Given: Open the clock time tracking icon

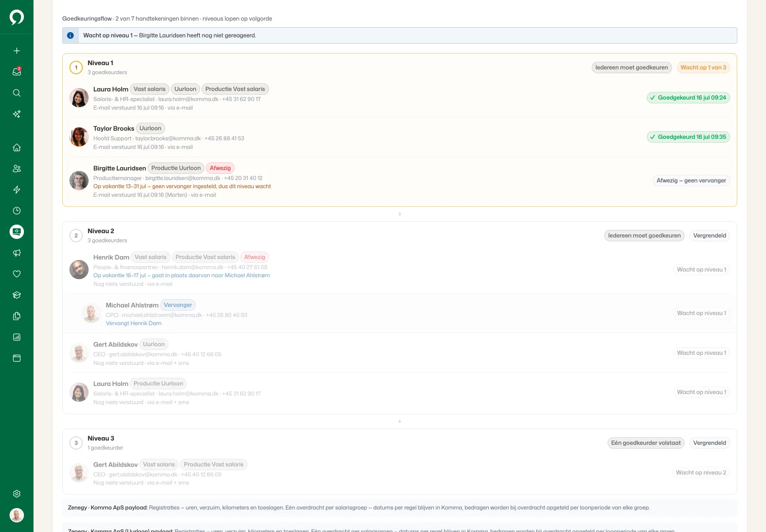Looking at the screenshot, I should pyautogui.click(x=17, y=211).
